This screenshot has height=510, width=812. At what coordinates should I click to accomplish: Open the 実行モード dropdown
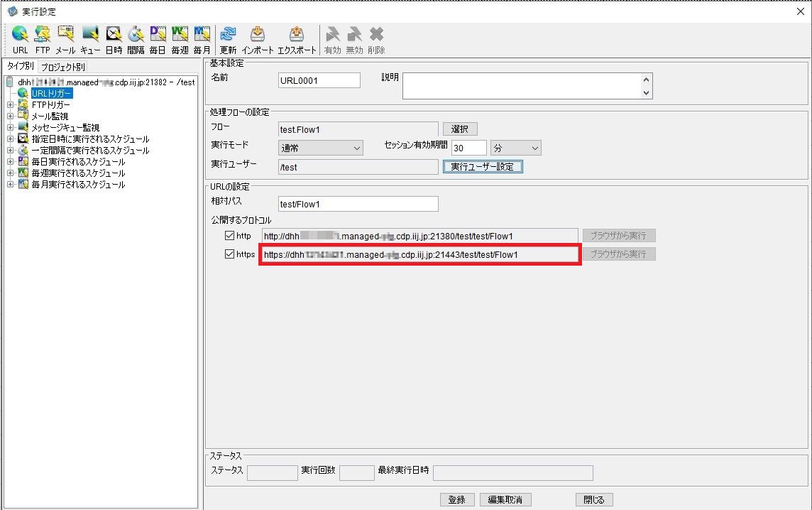(x=321, y=148)
